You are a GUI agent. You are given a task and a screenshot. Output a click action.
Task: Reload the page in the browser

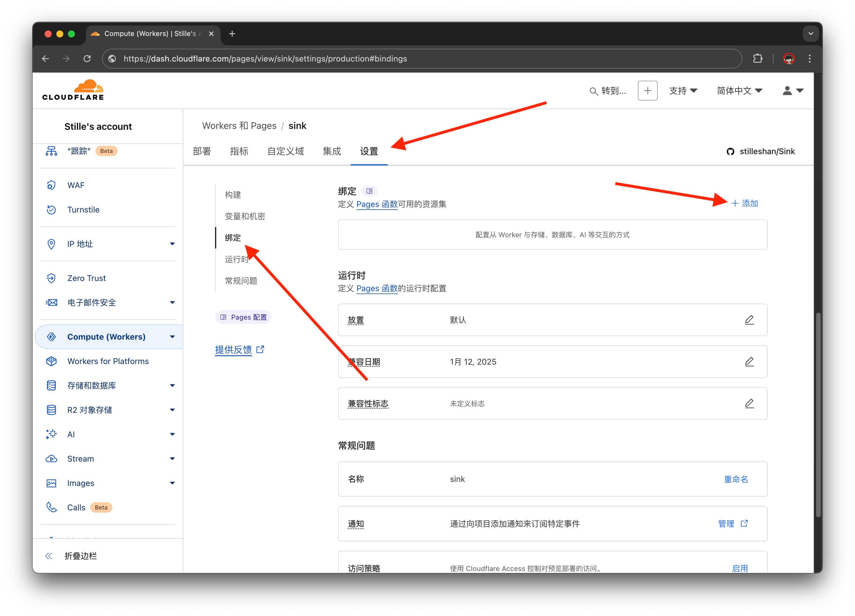pyautogui.click(x=87, y=58)
